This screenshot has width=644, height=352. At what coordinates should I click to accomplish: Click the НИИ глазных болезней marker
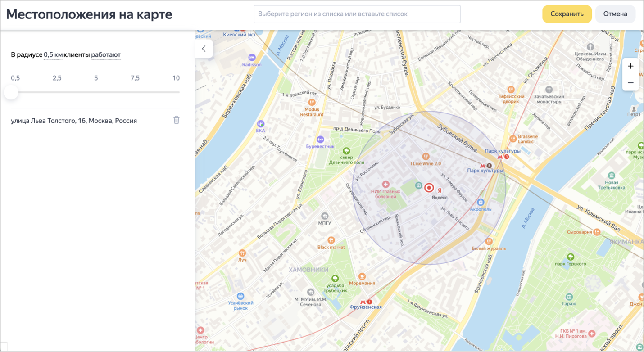(x=385, y=185)
